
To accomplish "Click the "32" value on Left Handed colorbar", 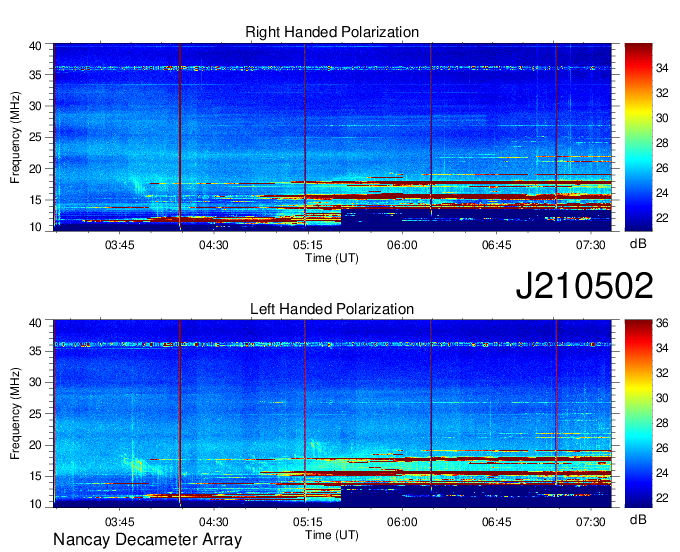I will point(662,373).
